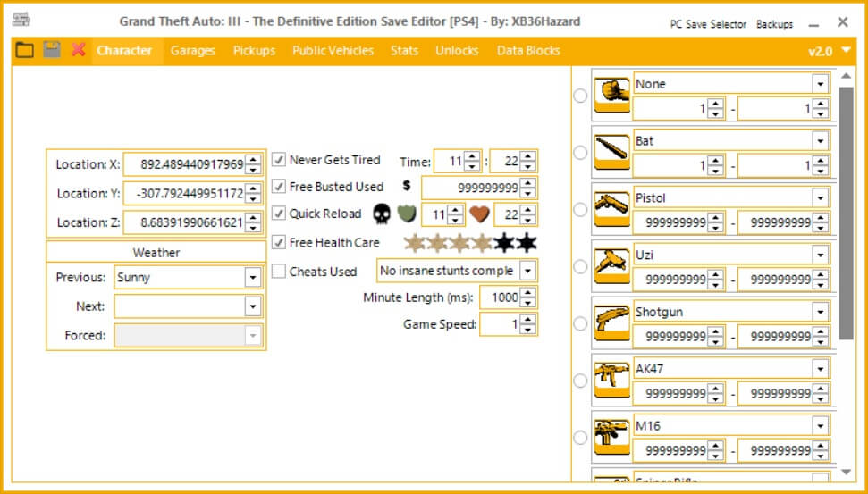868x494 pixels.
Task: Click the weapon list scrollbar thumb
Action: tap(846, 213)
